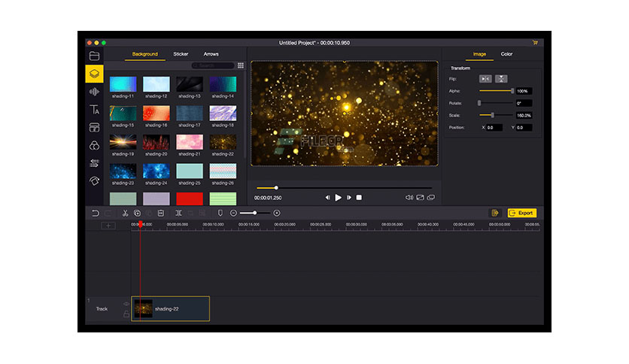
Task: Click the Position X input field
Action: (494, 128)
